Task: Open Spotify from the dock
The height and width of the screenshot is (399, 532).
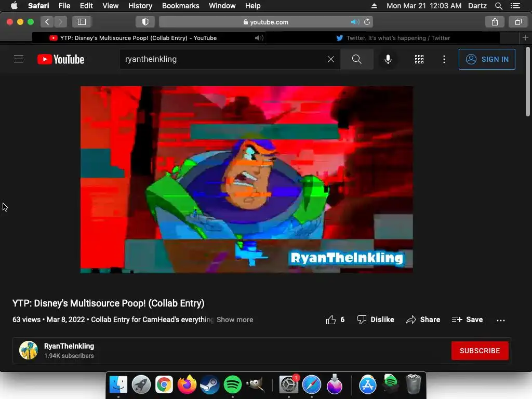Action: [232, 384]
